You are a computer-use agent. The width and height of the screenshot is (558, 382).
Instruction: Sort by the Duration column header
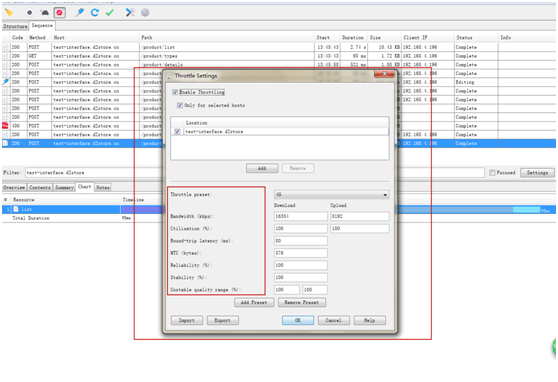353,37
